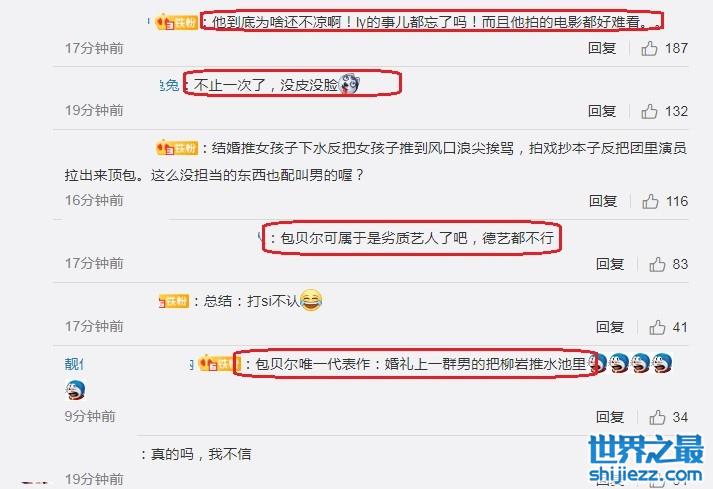Click the husky emoji after 没皮没脸

[349, 84]
